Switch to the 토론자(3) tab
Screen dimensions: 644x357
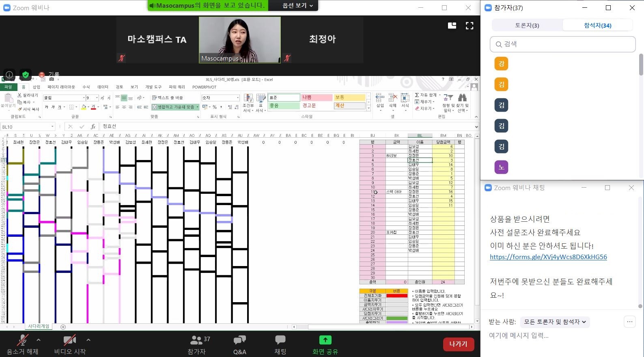527,25
